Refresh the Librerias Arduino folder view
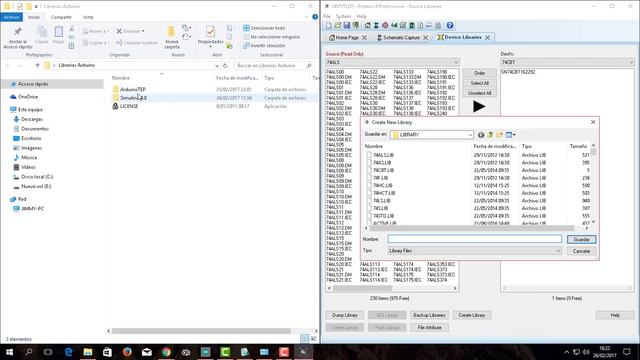Viewport: 640px width, 360px height. [225, 65]
